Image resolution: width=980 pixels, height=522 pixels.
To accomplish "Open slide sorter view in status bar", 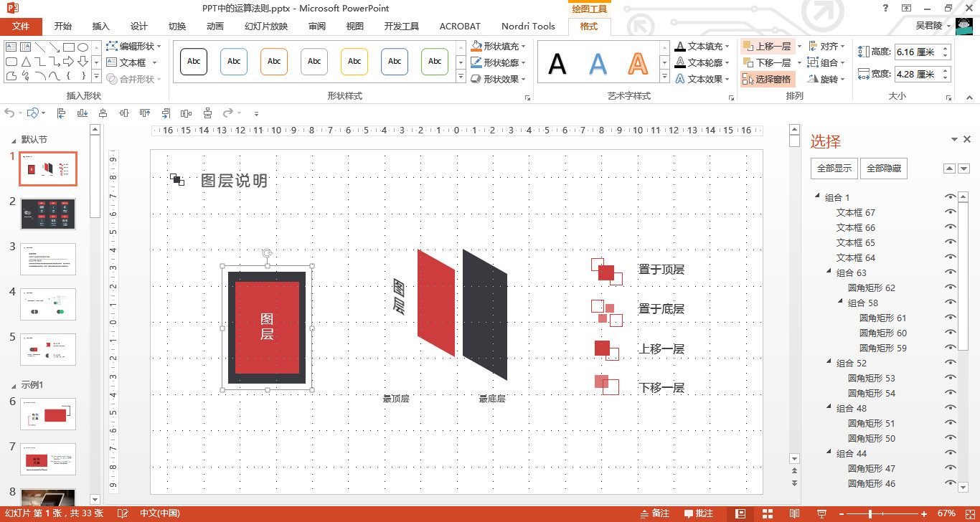I will [x=767, y=513].
